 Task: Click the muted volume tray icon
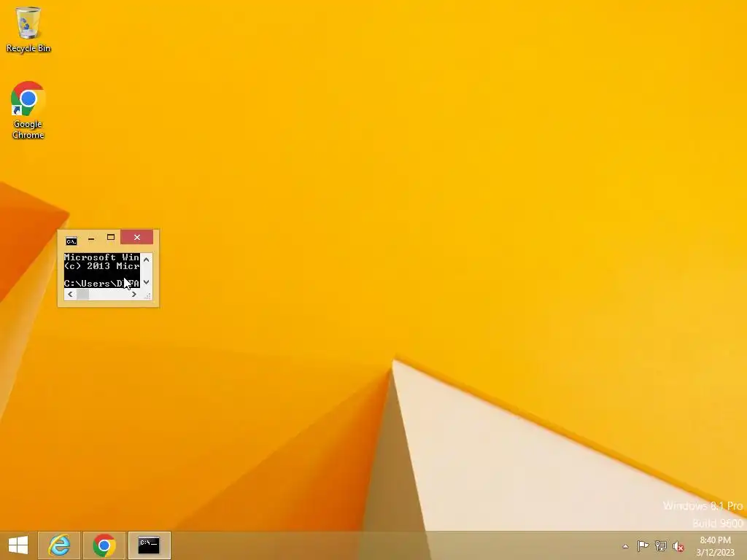click(x=678, y=546)
